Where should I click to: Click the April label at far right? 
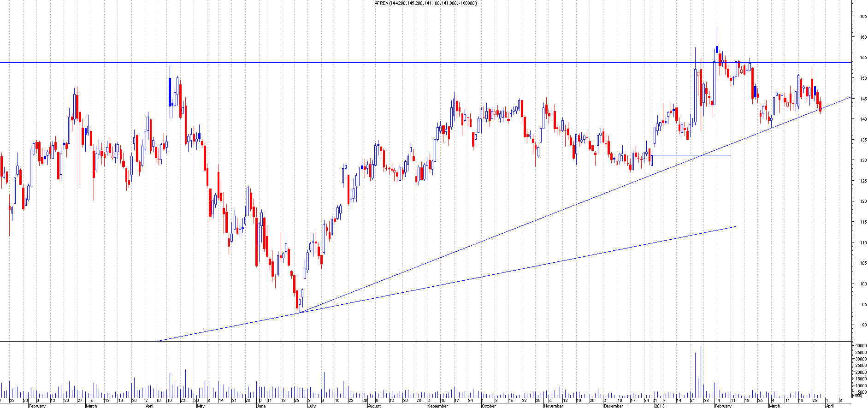pos(829,406)
